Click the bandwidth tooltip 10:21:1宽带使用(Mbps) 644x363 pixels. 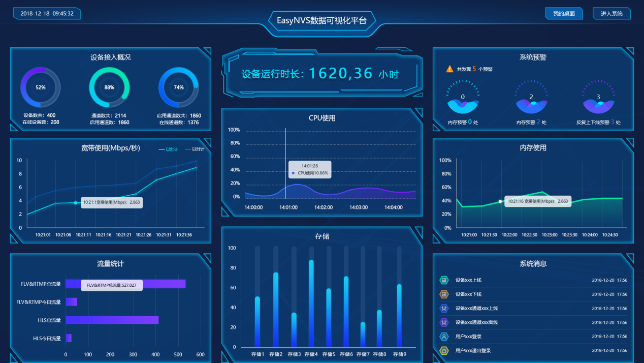112,202
